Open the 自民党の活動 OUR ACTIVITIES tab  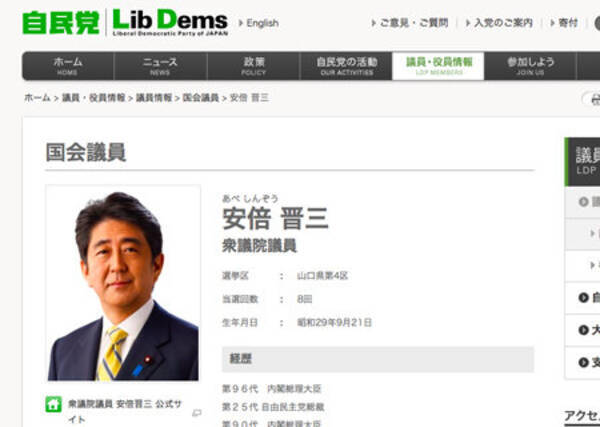[x=346, y=66]
